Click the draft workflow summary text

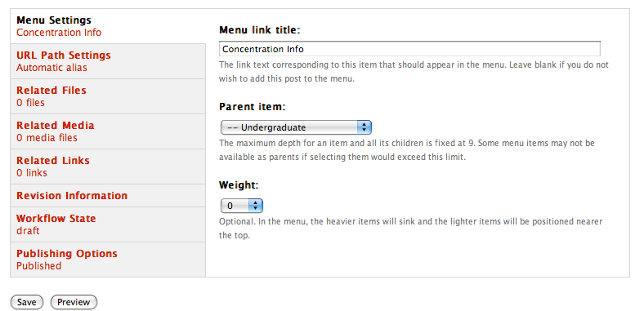pos(28,231)
